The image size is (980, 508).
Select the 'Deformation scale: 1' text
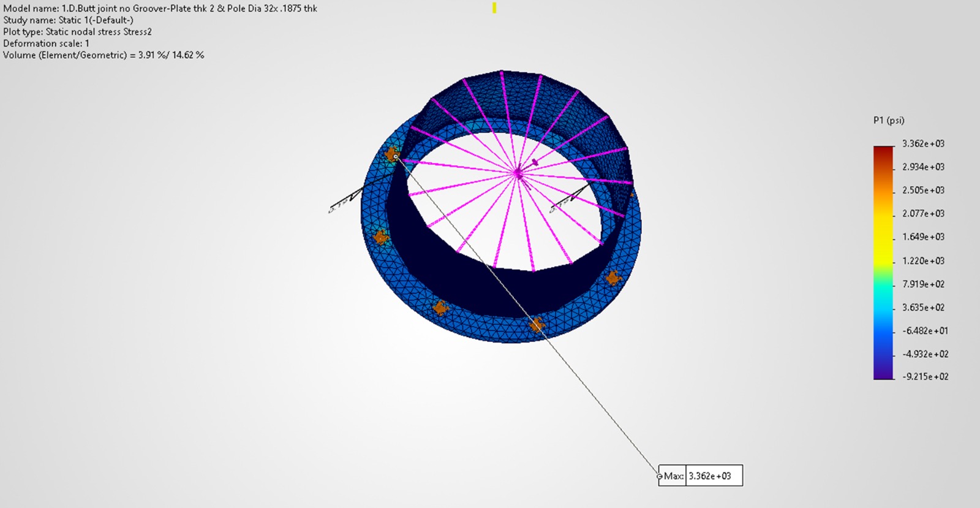(x=46, y=44)
